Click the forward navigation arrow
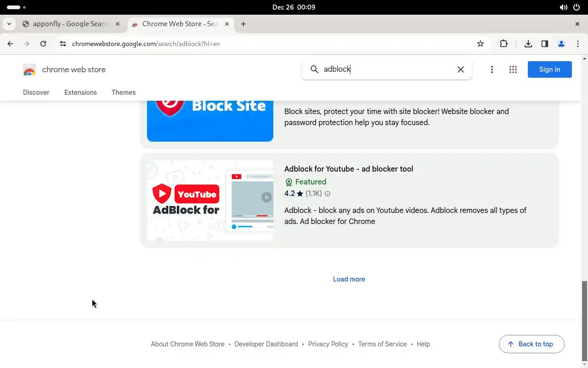Screen dimensions: 588x368 coord(27,44)
